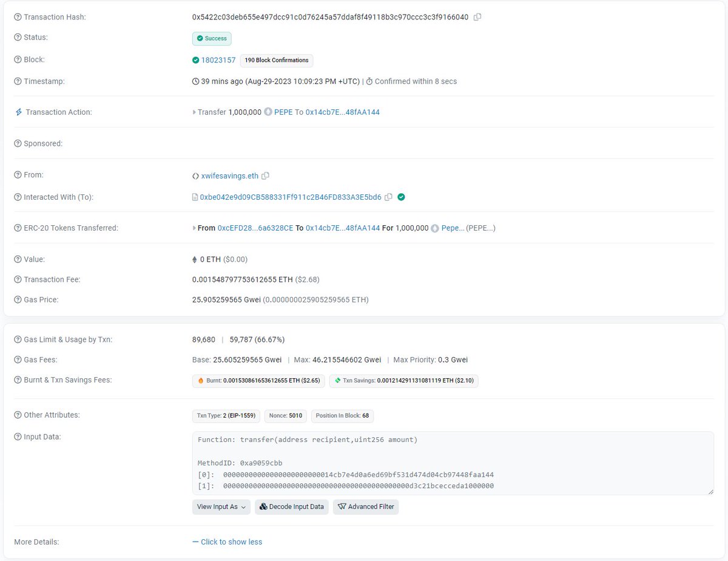
Task: Click the transaction hash value text
Action: [x=330, y=17]
